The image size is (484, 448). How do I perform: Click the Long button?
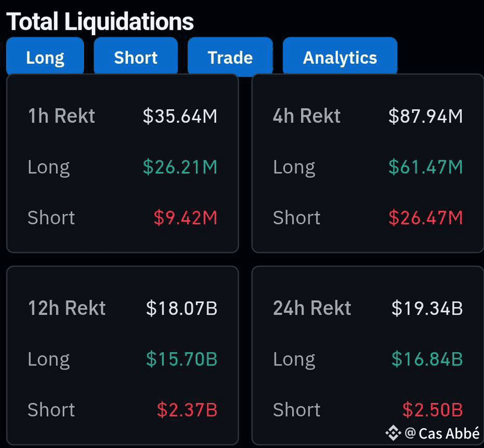point(45,57)
